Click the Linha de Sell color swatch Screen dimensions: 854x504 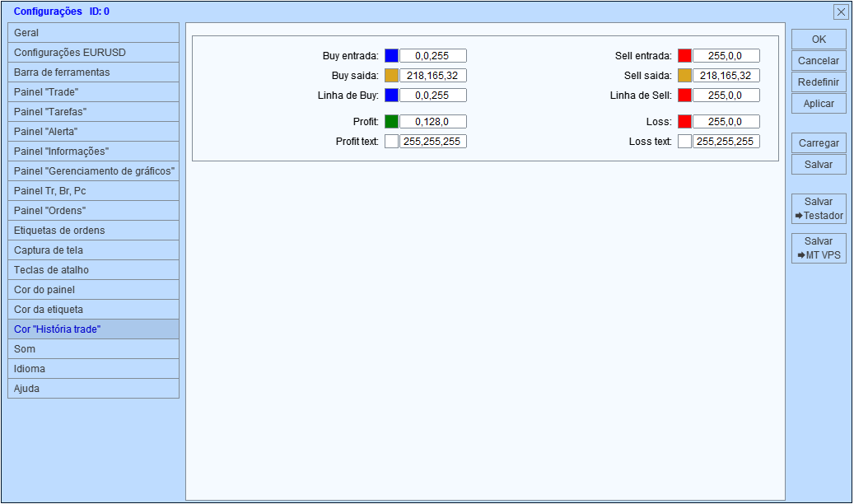(684, 96)
